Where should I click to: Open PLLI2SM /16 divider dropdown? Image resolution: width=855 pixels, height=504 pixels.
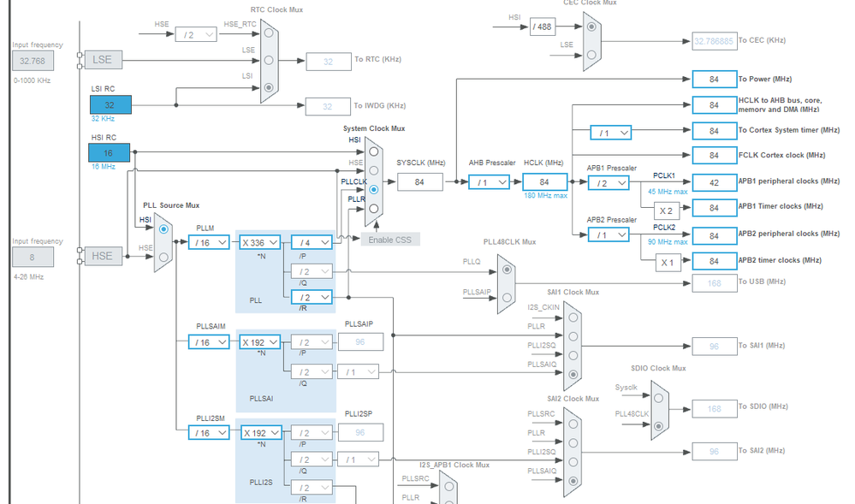click(x=209, y=432)
